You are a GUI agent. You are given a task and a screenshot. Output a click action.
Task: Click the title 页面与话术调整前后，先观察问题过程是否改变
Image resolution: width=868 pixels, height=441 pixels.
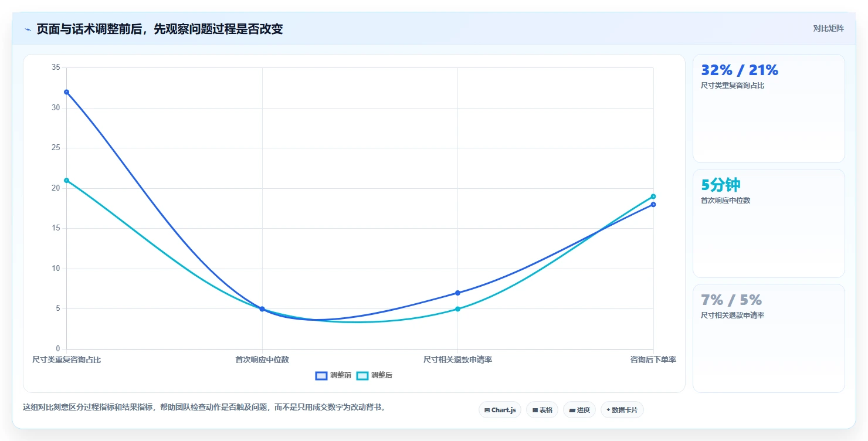coord(160,29)
